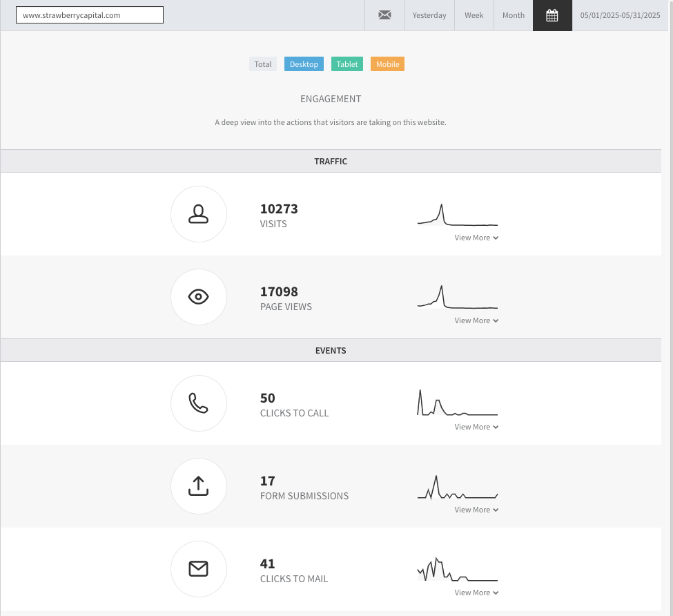Click the 50 clicks to call count
The height and width of the screenshot is (616, 673).
coord(267,398)
